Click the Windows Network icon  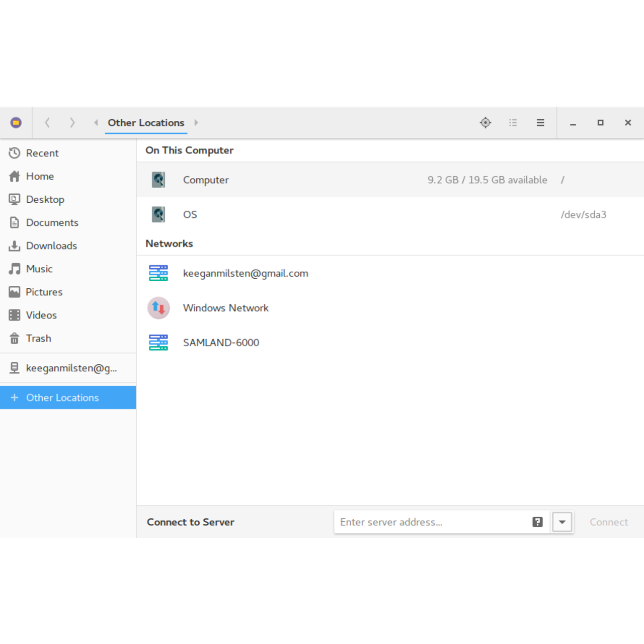click(x=158, y=308)
